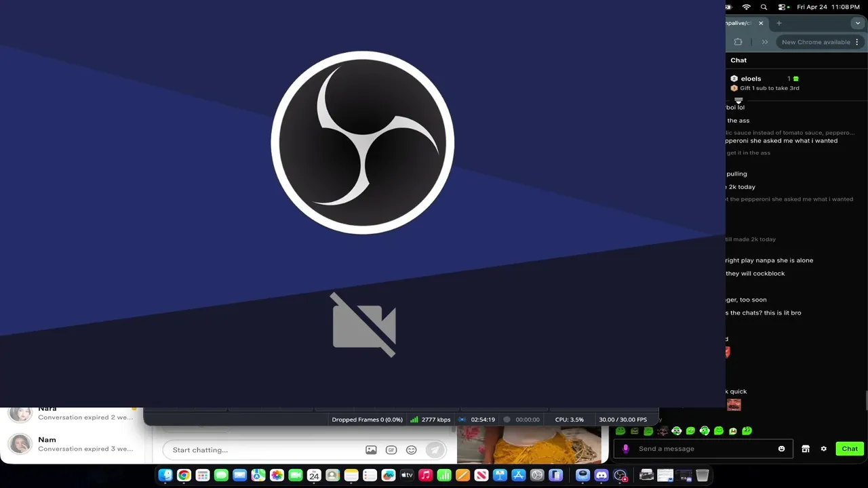Viewport: 868px width, 488px height.
Task: Open Apple TV from the Dock
Action: pyautogui.click(x=407, y=475)
